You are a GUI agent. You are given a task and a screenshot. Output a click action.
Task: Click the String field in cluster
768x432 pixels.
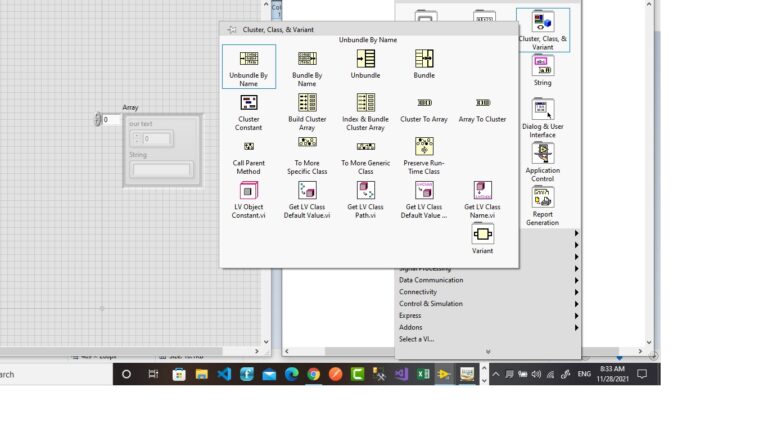[x=162, y=170]
